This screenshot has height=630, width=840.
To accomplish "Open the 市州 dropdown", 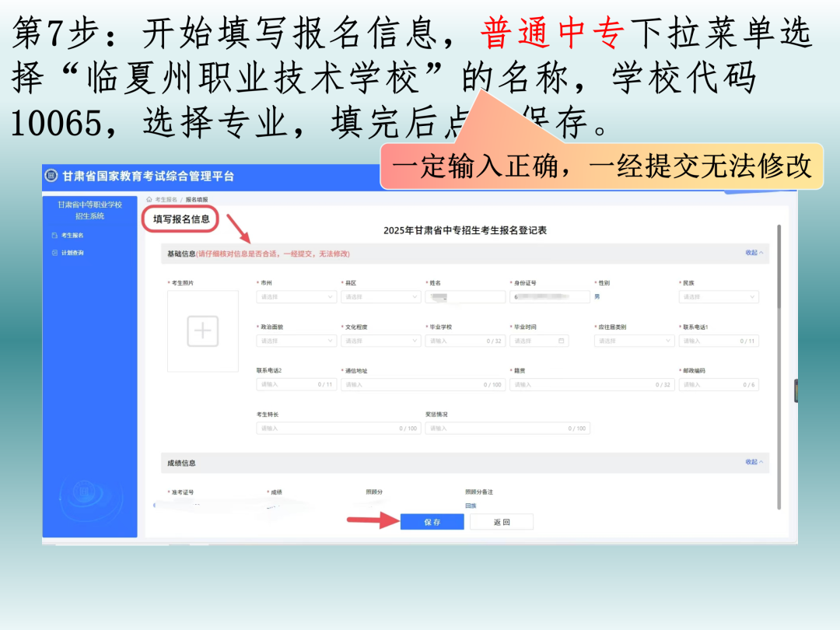I will (x=296, y=297).
